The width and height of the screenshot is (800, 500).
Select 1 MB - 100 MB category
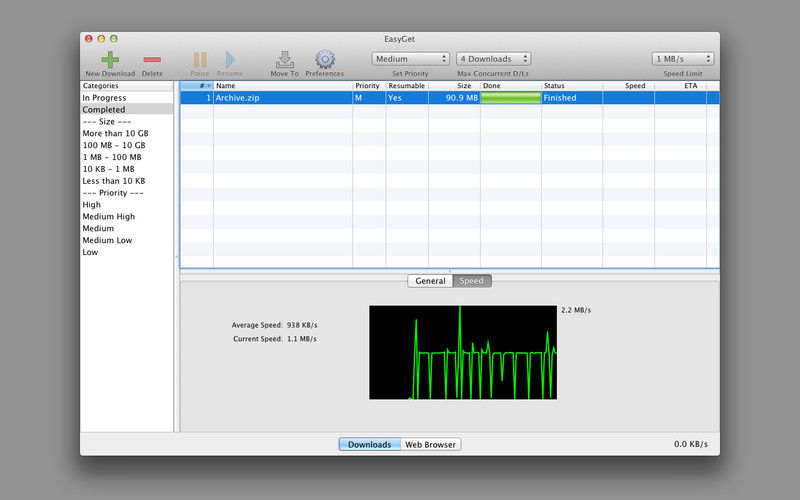[x=127, y=157]
